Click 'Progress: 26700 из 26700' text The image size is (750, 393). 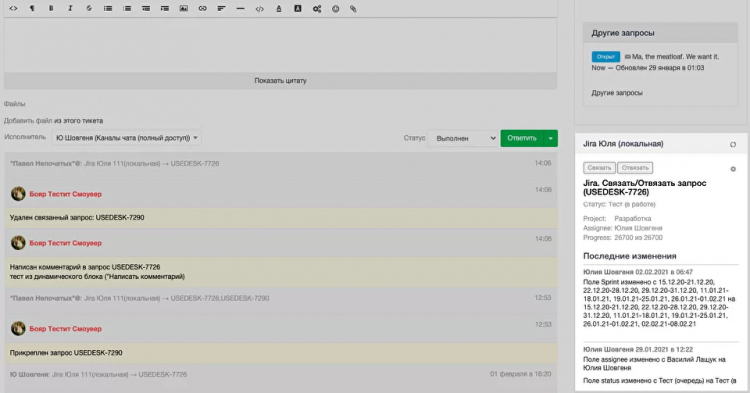pyautogui.click(x=623, y=238)
